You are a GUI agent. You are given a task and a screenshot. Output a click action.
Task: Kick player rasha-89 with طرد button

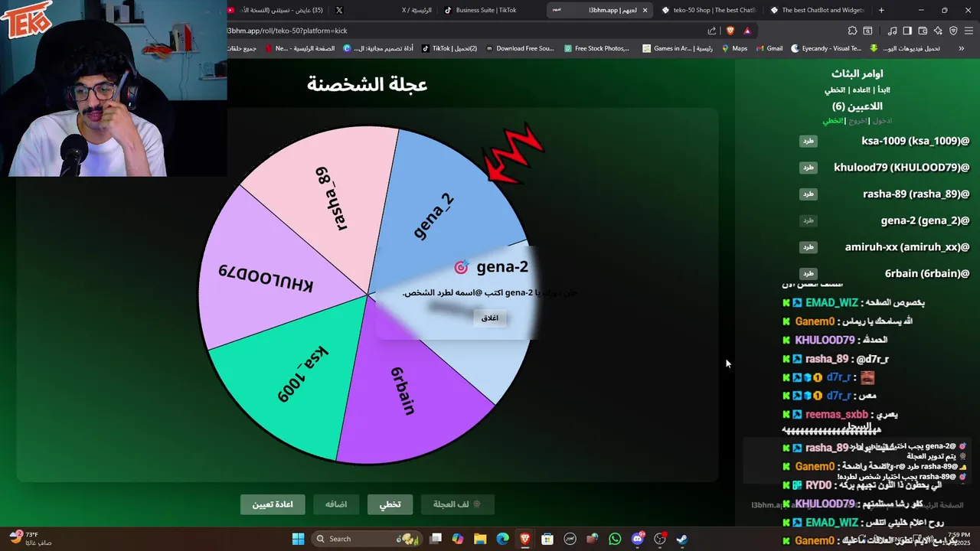808,194
